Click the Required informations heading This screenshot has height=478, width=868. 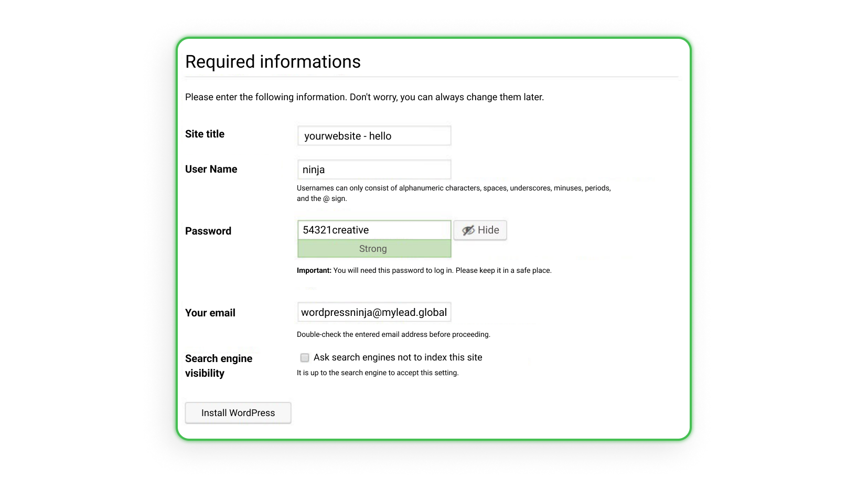pos(273,61)
